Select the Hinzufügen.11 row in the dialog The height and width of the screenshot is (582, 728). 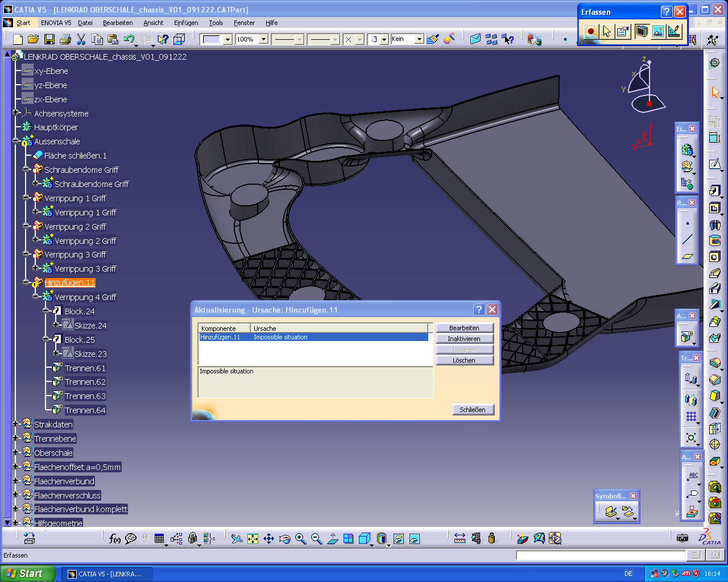click(x=313, y=337)
